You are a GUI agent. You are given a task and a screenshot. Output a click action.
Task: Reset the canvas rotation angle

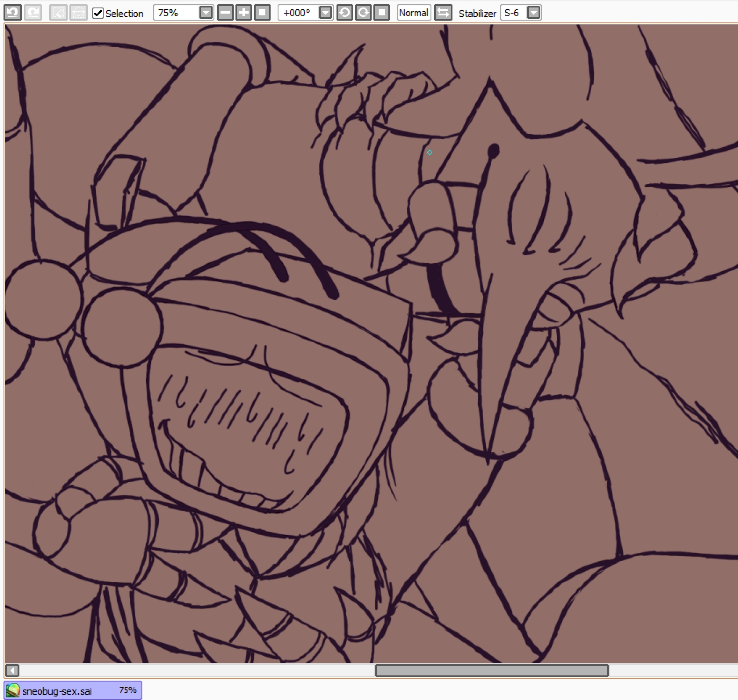tap(382, 13)
